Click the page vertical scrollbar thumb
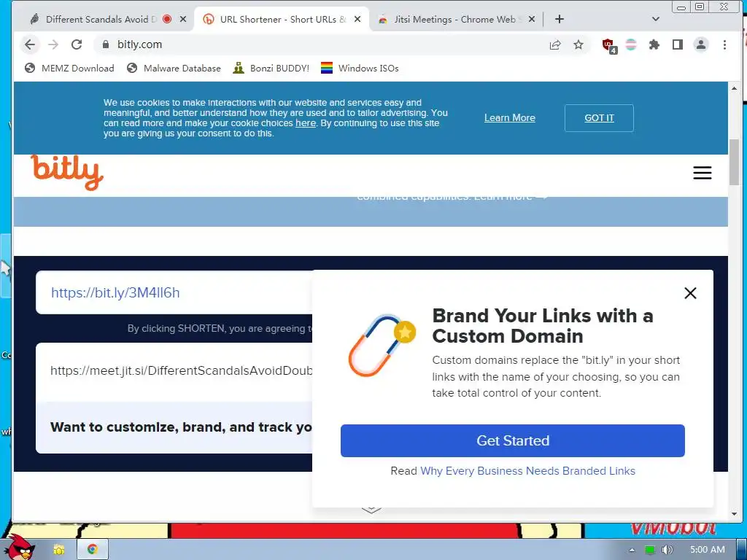The width and height of the screenshot is (747, 560). (734, 162)
